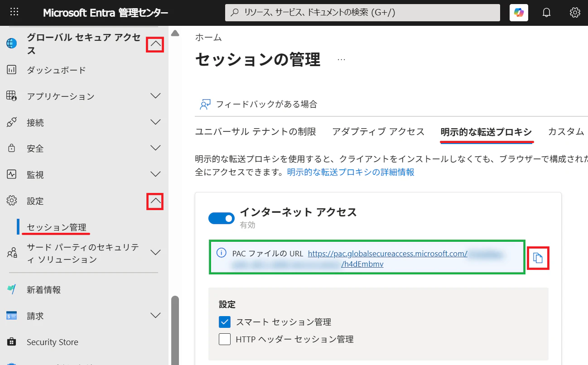Click the セッションの管理 page heading
Screen dimensions: 588x365
coord(258,59)
